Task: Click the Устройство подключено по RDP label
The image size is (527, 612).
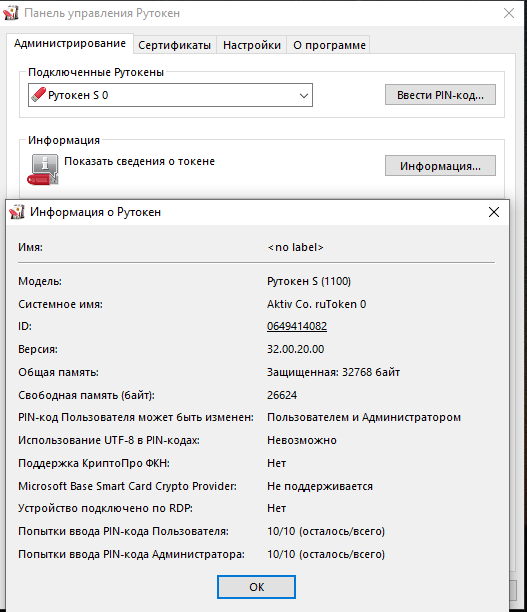Action: (x=105, y=508)
